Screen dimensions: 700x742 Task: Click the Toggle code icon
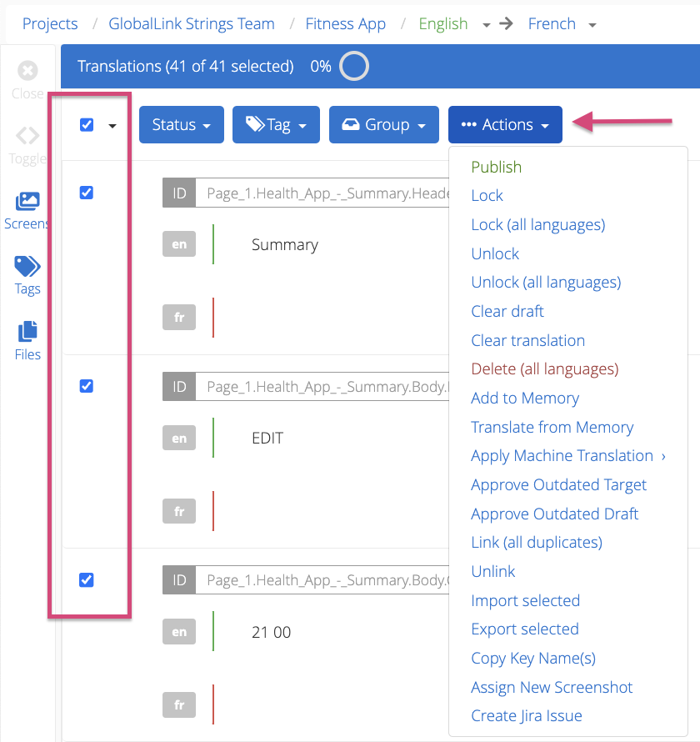pyautogui.click(x=27, y=136)
